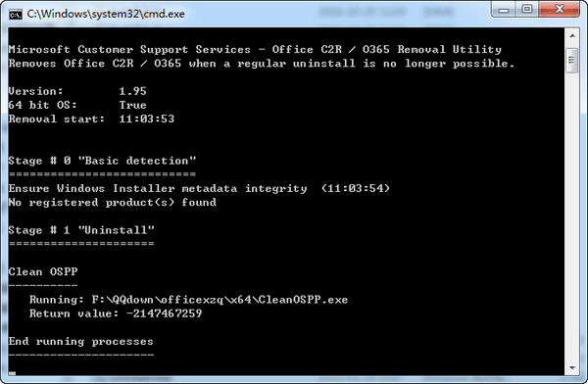Image resolution: width=588 pixels, height=384 pixels.
Task: Minimize the cmd.exe window
Action: pos(504,9)
